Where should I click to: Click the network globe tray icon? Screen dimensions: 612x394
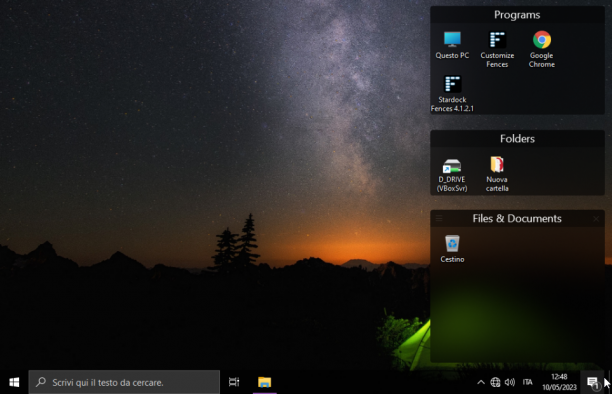click(495, 382)
